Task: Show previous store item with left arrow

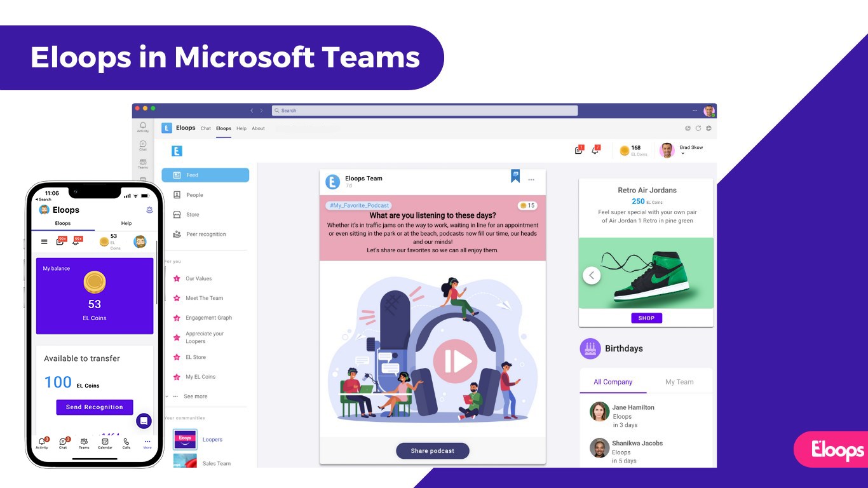Action: tap(592, 276)
